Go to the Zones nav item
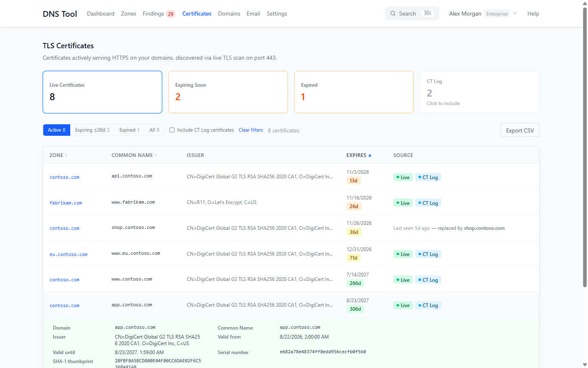Viewport: 588px width, 368px height. pos(129,13)
